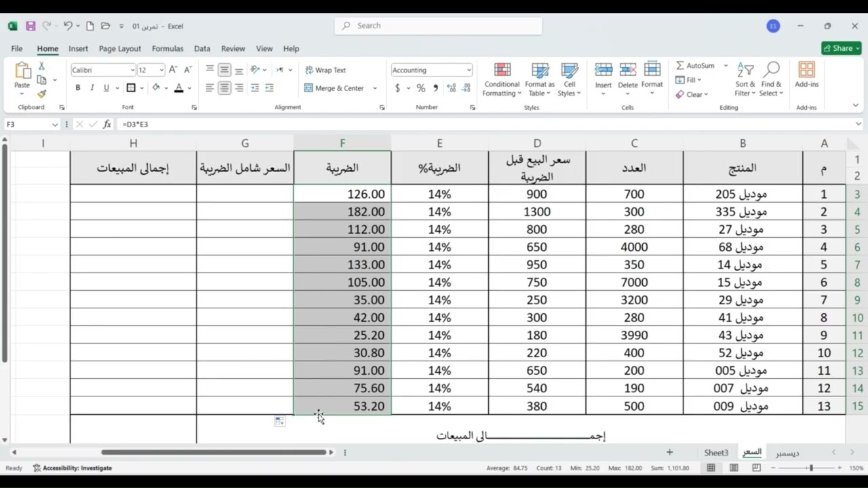Open the Borders dropdown arrow
The image size is (868, 488).
pos(141,88)
